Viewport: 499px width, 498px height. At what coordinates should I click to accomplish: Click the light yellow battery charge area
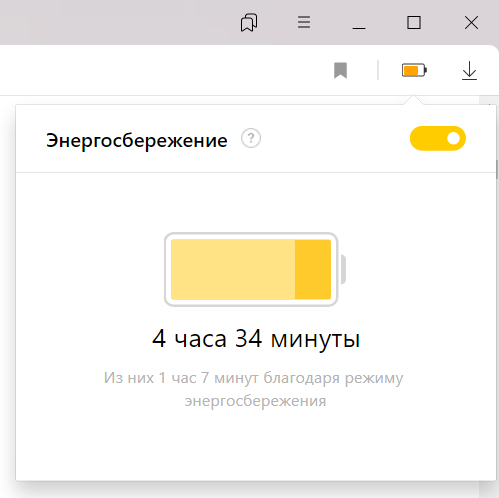click(233, 269)
